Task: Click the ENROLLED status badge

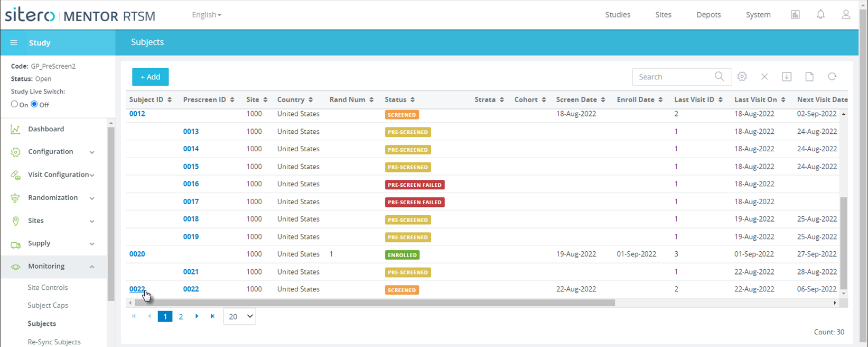Action: 402,255
